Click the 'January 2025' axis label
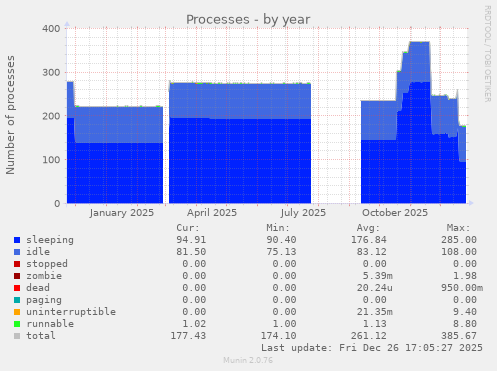This screenshot has height=371, width=497. [x=122, y=213]
